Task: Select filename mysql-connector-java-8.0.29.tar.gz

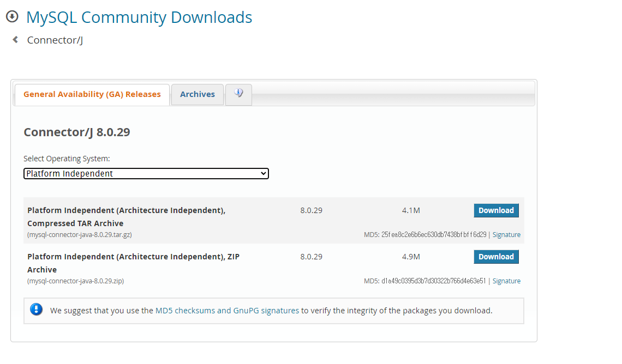Action: [x=79, y=234]
